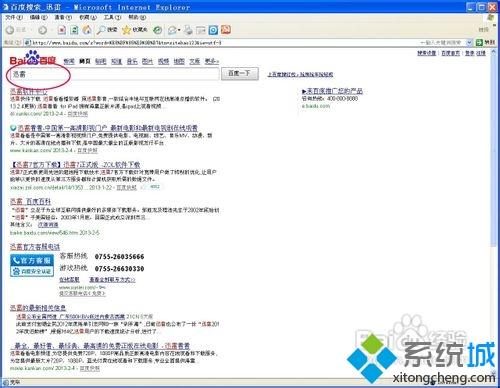Click phone number 0755-26035666
The image size is (500, 388).
point(119,257)
